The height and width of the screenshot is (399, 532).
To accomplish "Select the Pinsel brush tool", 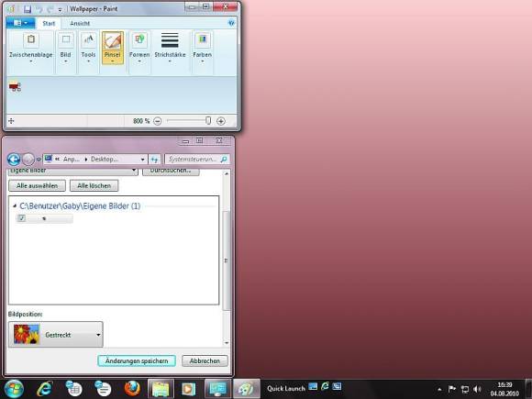I will pyautogui.click(x=112, y=48).
